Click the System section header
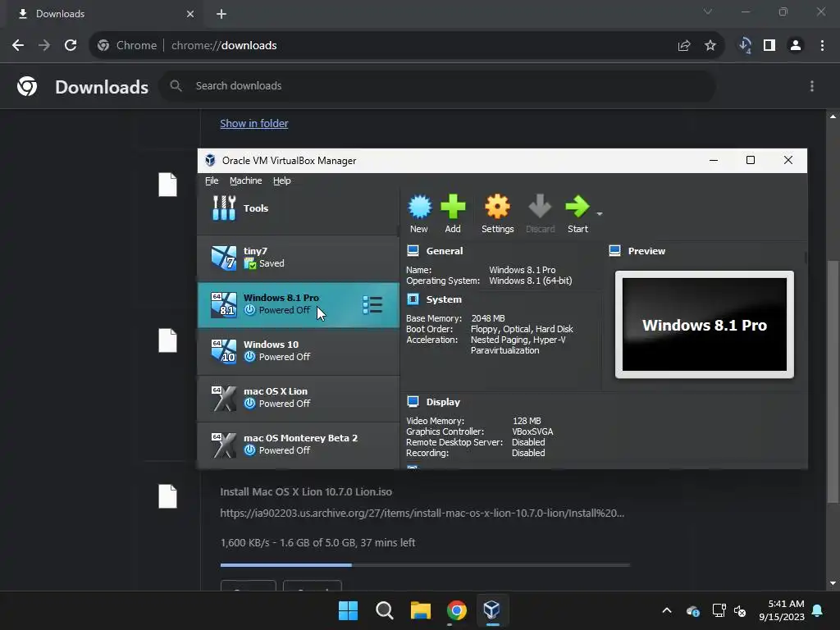The width and height of the screenshot is (840, 630). point(444,299)
